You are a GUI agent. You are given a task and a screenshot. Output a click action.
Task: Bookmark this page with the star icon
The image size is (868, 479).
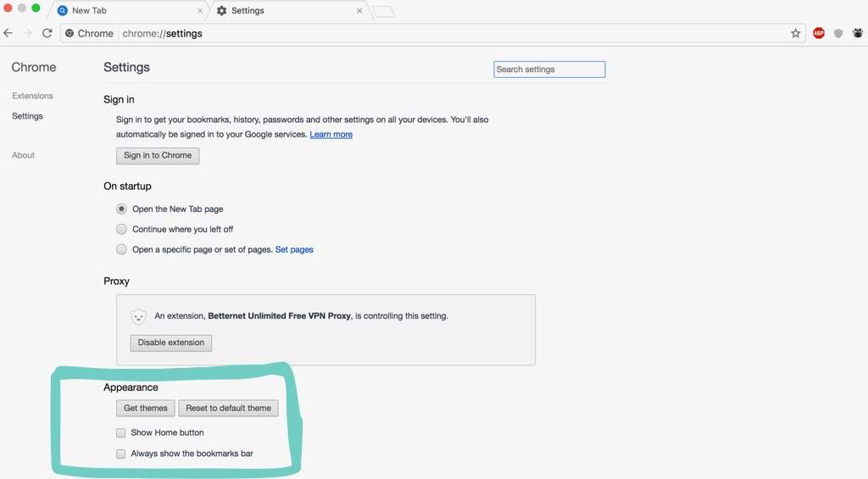pos(795,33)
